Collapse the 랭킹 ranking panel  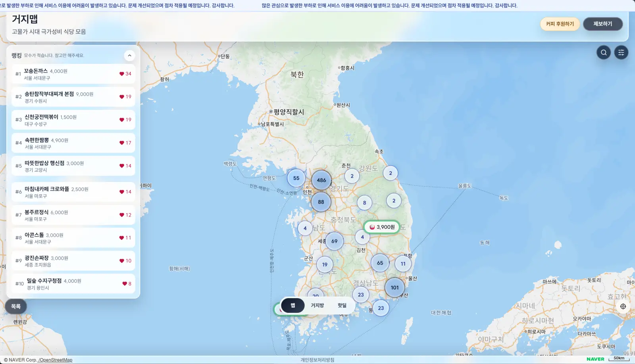pos(129,56)
